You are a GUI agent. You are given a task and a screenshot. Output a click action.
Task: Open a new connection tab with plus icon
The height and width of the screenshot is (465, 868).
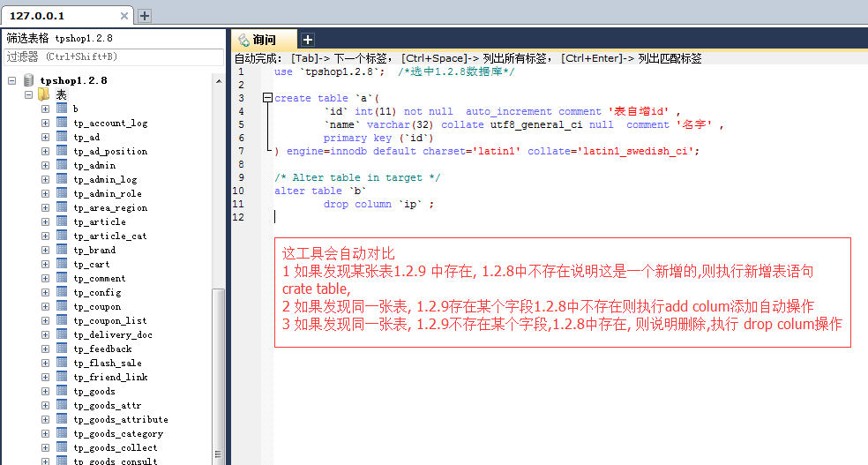[x=145, y=16]
